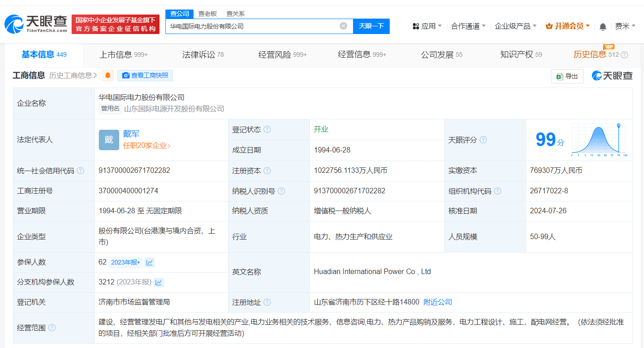Click the help icon beside 统一社会信用代码
The image size is (644, 348).
81,171
